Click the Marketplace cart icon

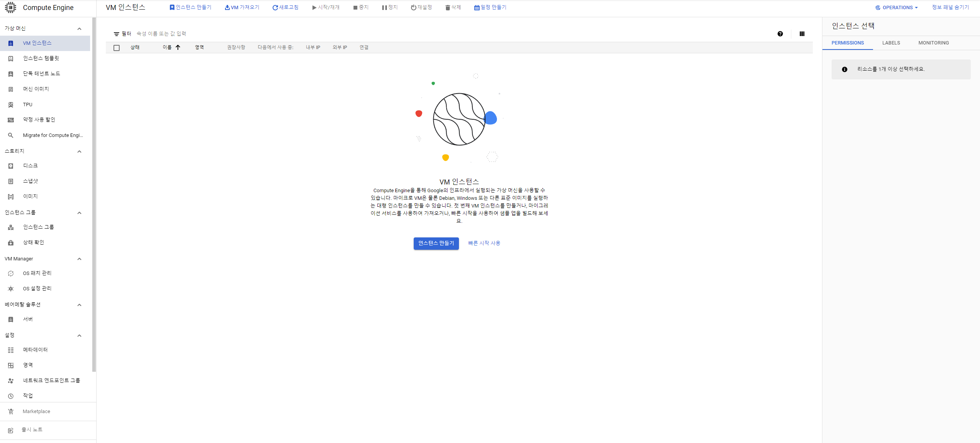(x=11, y=412)
